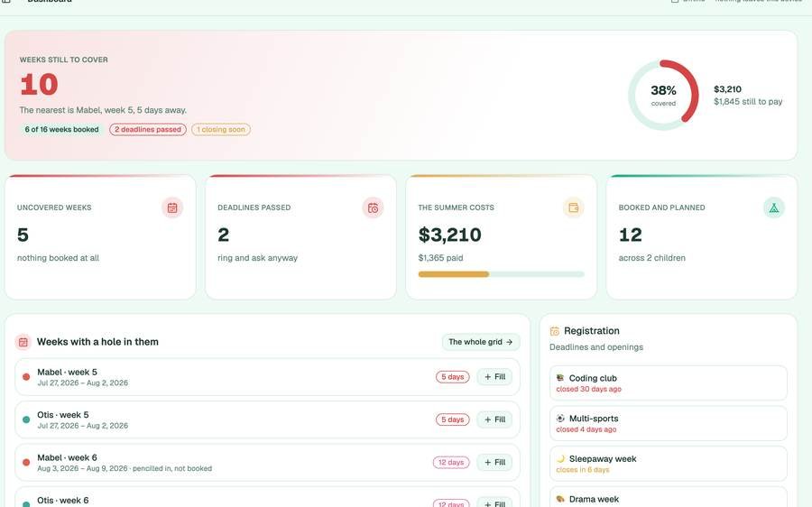Click the Summer Costs wallet icon
812x507 pixels.
(573, 207)
